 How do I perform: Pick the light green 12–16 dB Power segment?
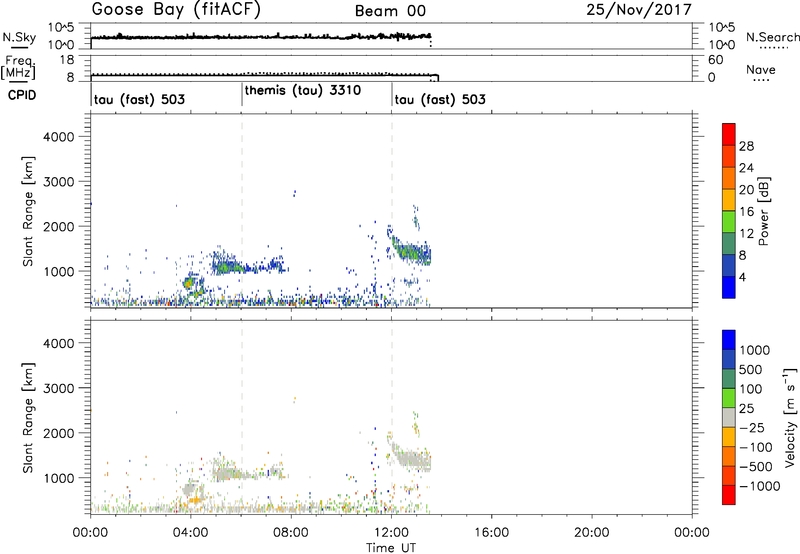729,222
